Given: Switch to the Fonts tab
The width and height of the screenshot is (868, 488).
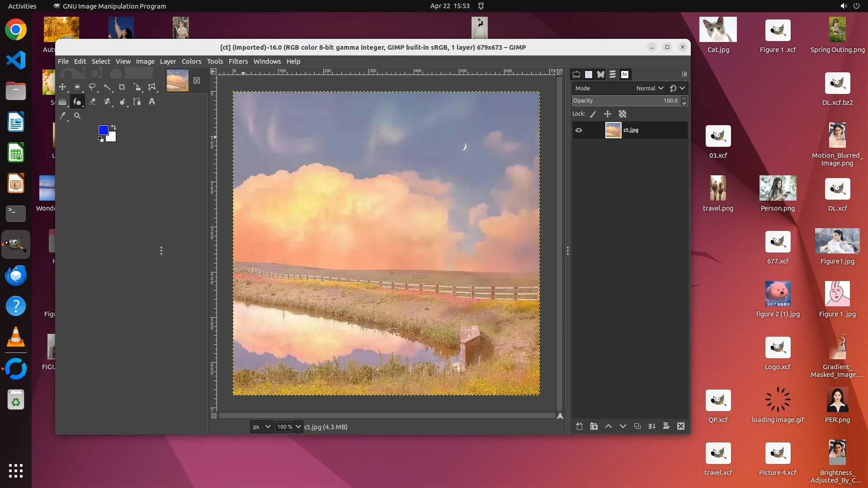Looking at the screenshot, I should [624, 75].
